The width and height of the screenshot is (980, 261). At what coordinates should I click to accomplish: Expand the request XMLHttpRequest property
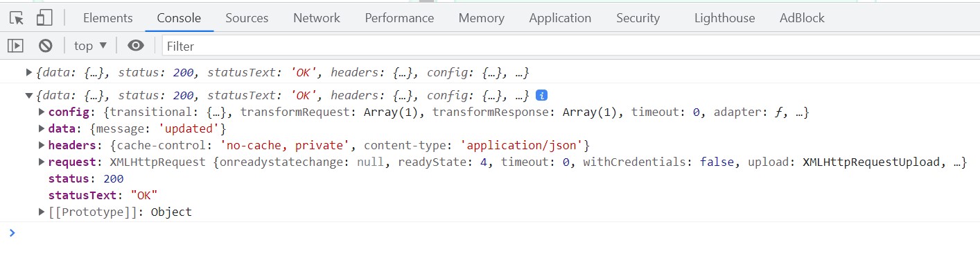[42, 162]
